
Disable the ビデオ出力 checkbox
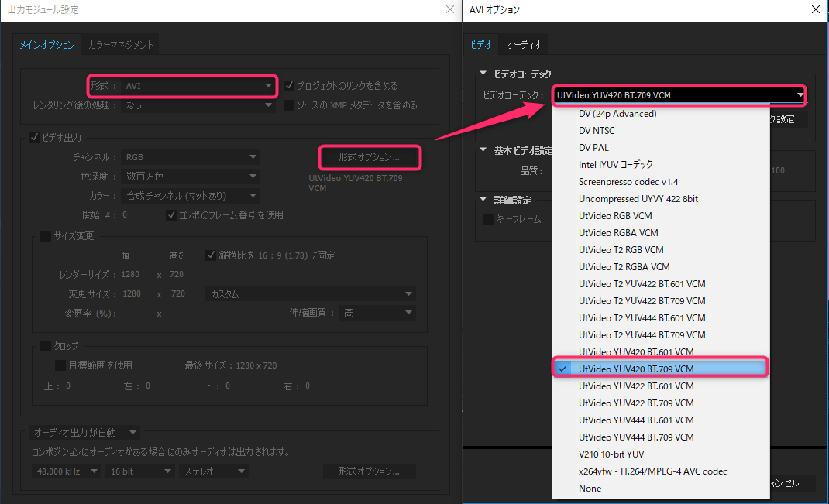[35, 137]
